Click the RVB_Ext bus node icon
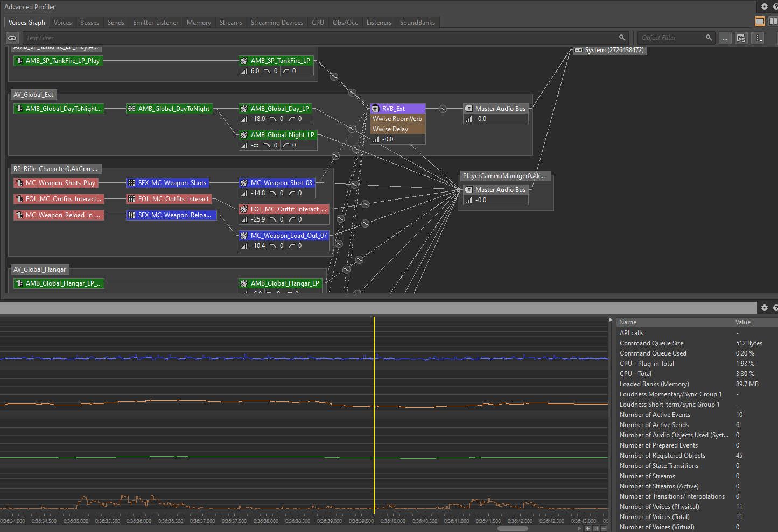Screen dimensions: 778x532 coord(376,109)
